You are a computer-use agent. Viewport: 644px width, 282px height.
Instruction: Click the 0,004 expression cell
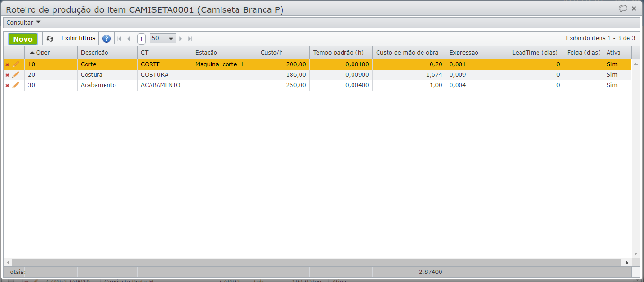pyautogui.click(x=477, y=85)
